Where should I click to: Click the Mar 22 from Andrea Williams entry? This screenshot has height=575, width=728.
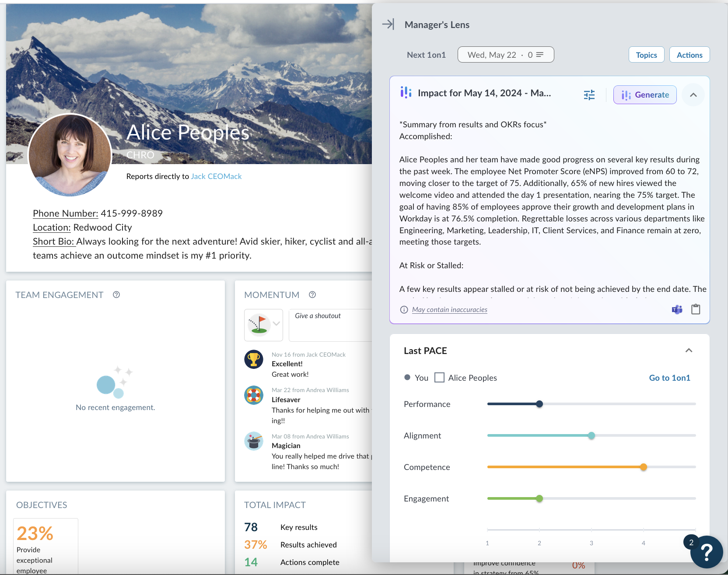point(310,390)
